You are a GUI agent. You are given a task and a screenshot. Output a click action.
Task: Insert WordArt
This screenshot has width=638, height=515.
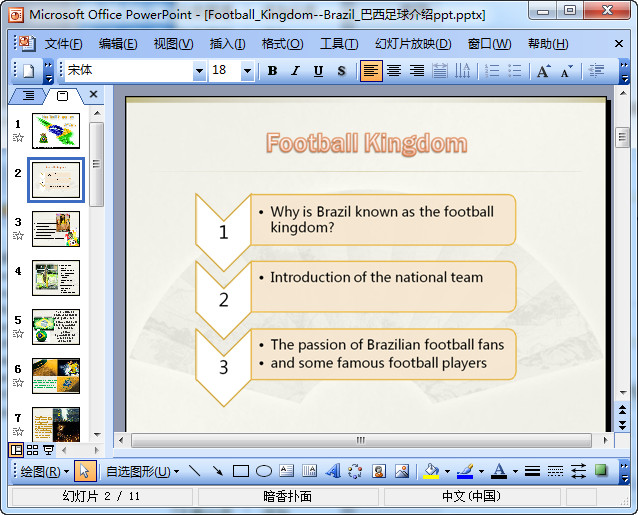(x=333, y=471)
